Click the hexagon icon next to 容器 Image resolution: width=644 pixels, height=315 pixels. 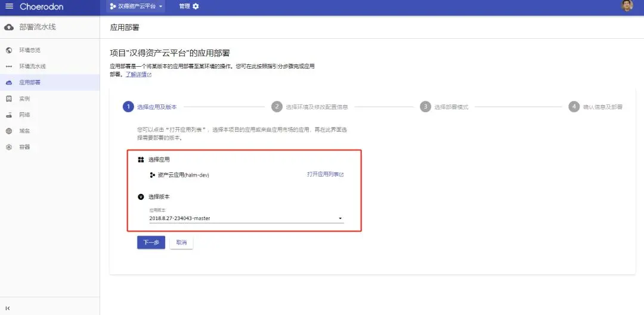8,147
